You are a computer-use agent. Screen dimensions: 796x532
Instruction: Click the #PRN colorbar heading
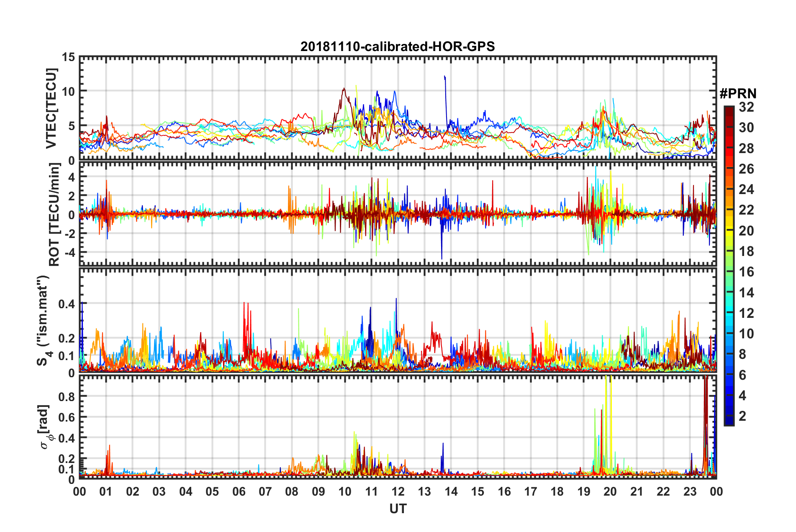click(x=738, y=94)
